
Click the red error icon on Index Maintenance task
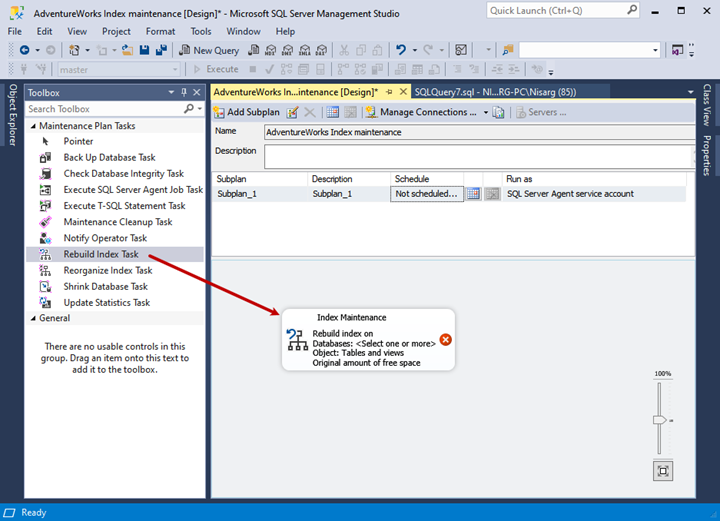click(x=445, y=340)
